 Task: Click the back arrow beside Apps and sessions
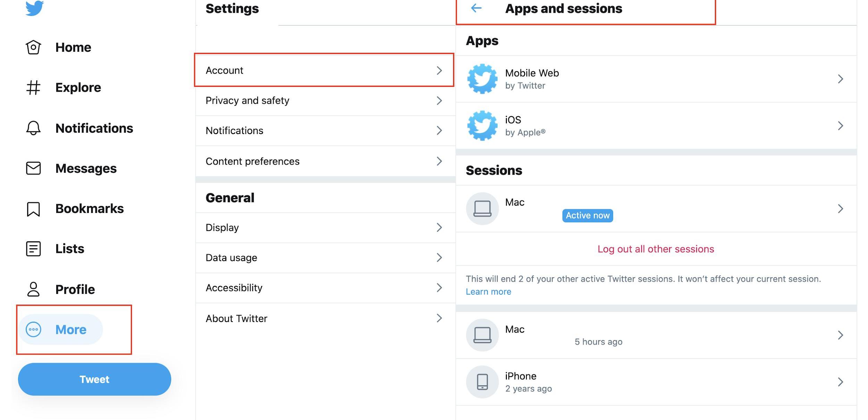(x=476, y=8)
